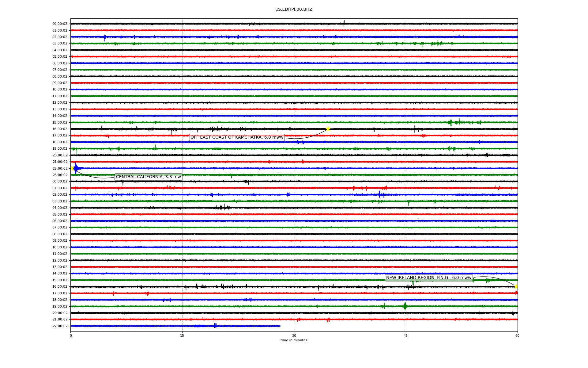Select the OFF EAST COAST OF KAMCHATKA annotation label
Viewport: 588px width, 368px height.
[237, 137]
